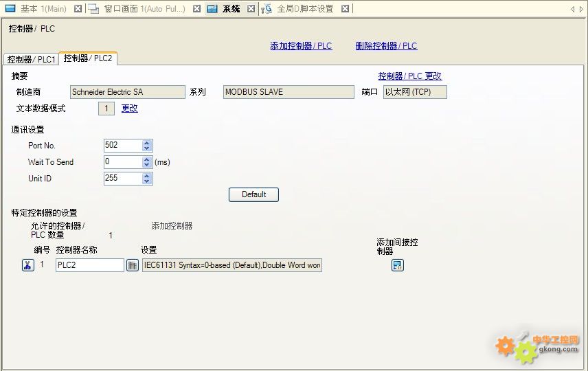The width and height of the screenshot is (588, 371).
Task: Select the 控制器/PLC2 tab
Action: 88,58
